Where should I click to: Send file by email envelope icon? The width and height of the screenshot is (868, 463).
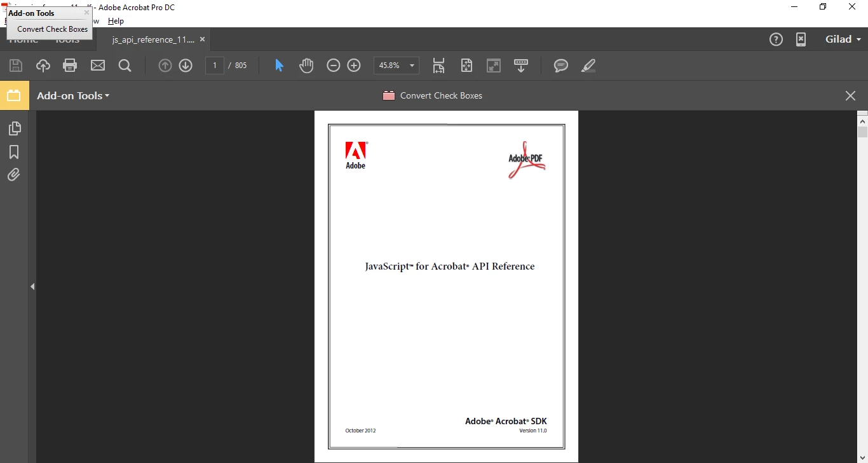(x=97, y=66)
